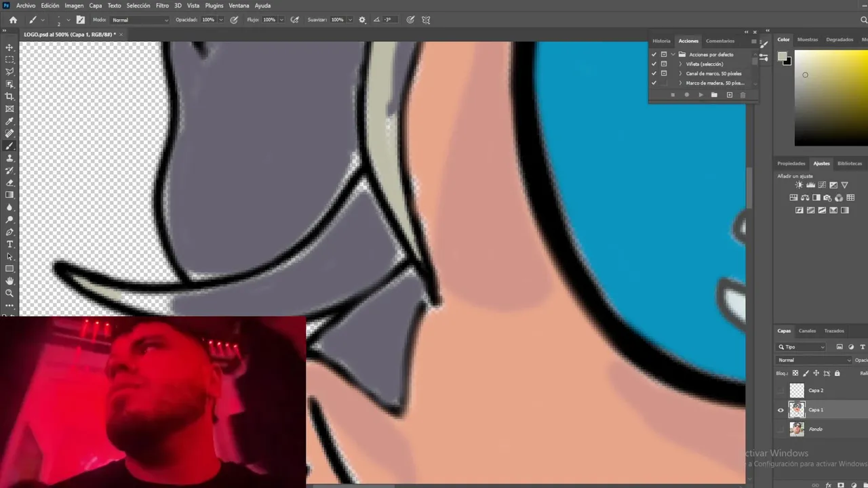Expand the Canal de marco action
The image size is (868, 488).
pos(680,73)
